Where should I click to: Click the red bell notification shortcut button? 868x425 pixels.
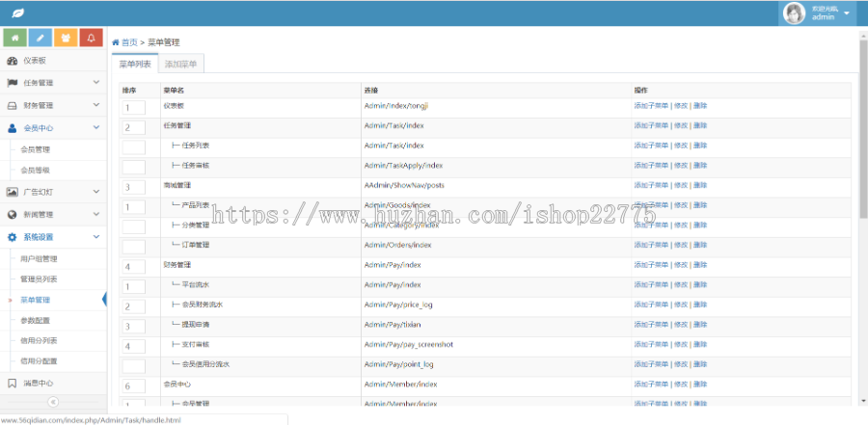tap(92, 38)
